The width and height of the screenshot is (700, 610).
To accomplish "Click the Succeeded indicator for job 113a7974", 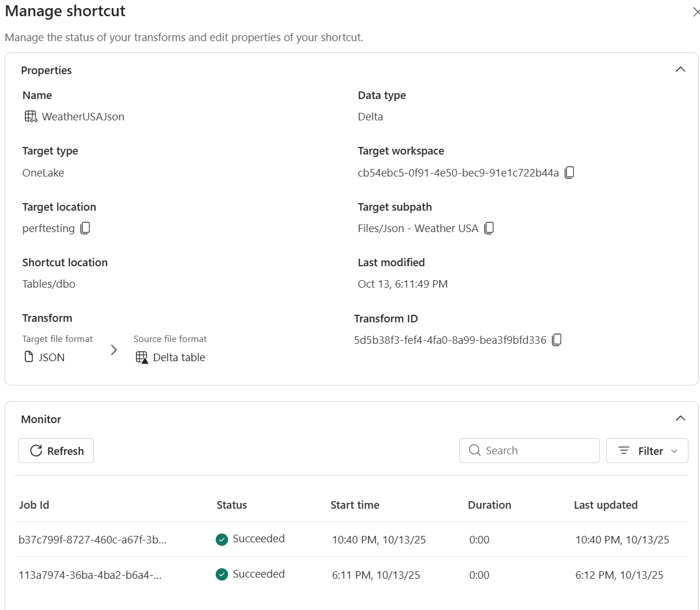I will pyautogui.click(x=222, y=574).
